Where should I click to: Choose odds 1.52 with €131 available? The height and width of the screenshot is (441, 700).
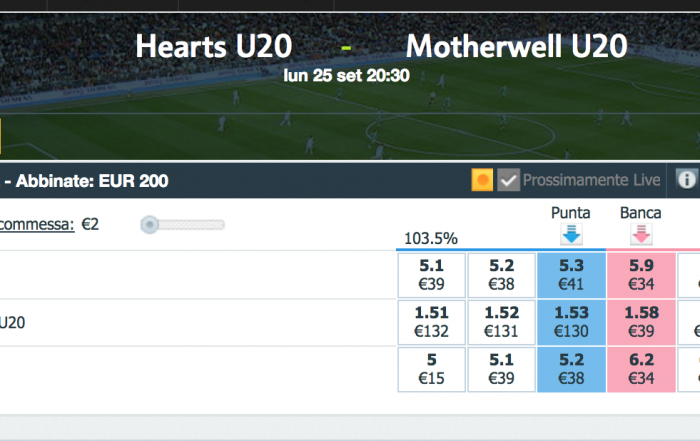click(501, 322)
